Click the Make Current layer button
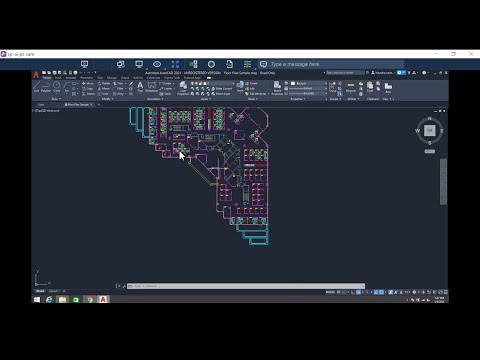 point(222,89)
